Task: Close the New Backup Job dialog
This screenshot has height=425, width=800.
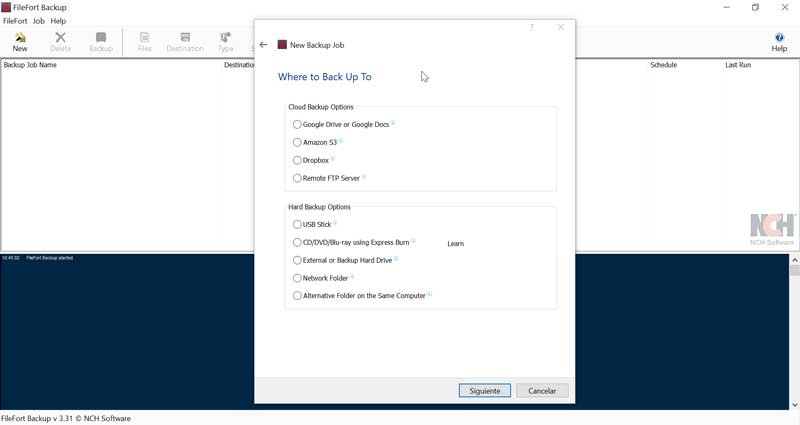Action: tap(561, 27)
